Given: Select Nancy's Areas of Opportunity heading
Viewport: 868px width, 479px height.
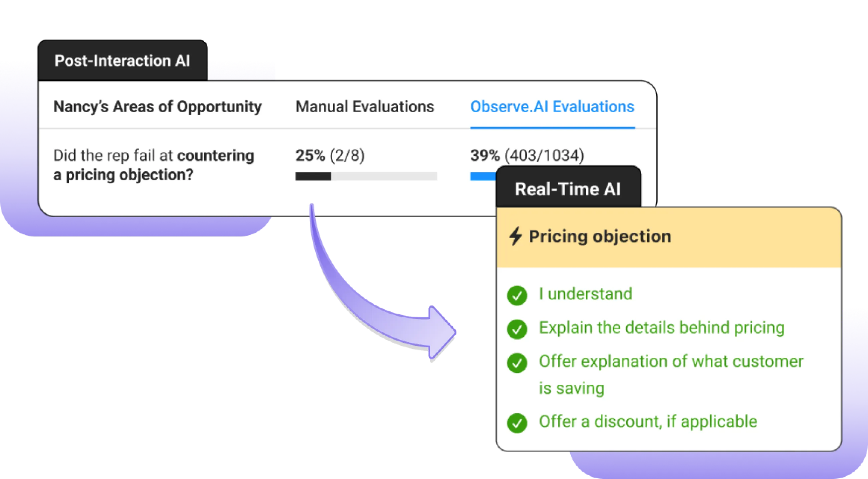Looking at the screenshot, I should click(157, 107).
